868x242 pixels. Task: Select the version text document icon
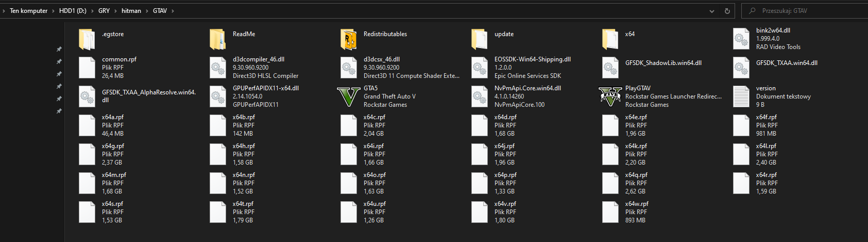pyautogui.click(x=741, y=96)
